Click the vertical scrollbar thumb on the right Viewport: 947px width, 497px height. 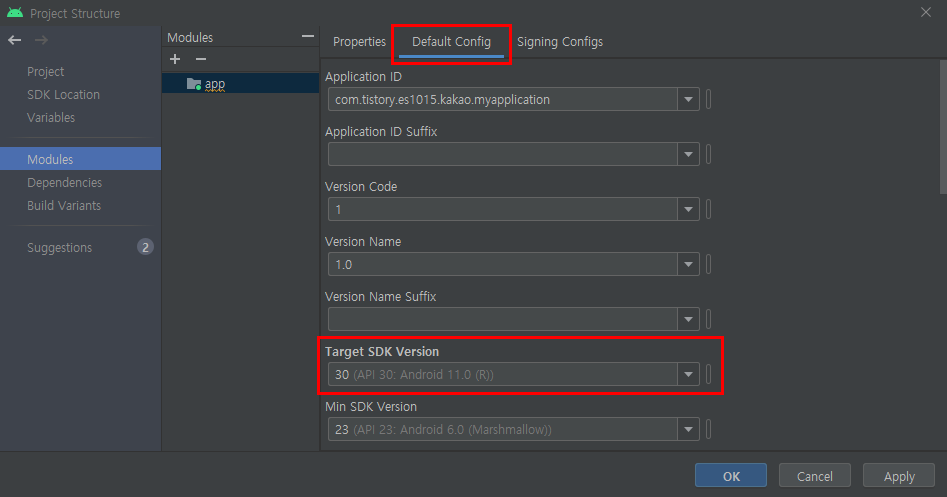pos(943,127)
